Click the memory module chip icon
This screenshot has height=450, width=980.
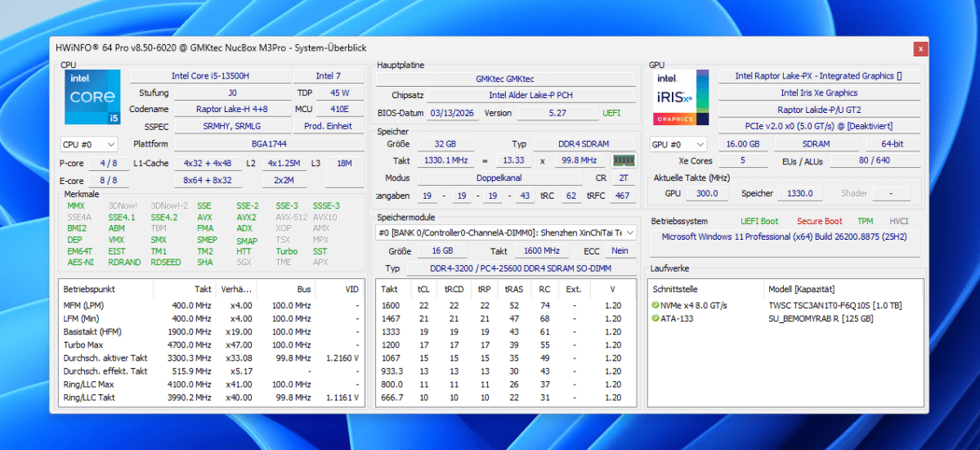click(623, 160)
